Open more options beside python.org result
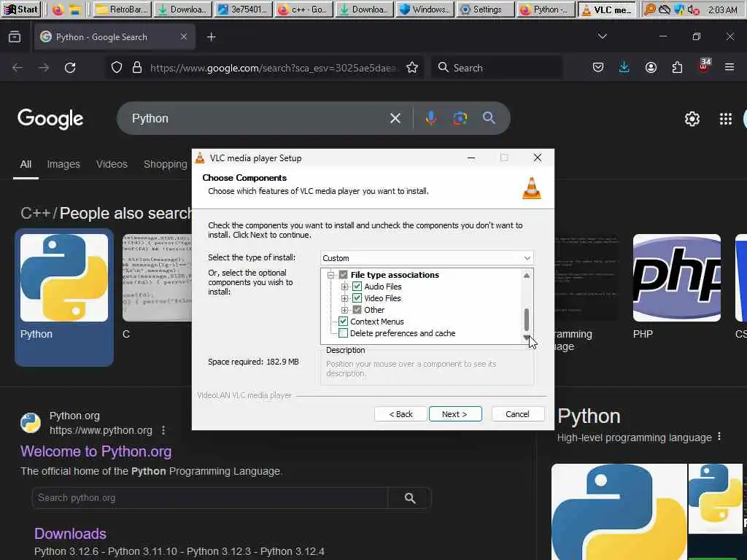Image resolution: width=747 pixels, height=560 pixels. (x=163, y=430)
